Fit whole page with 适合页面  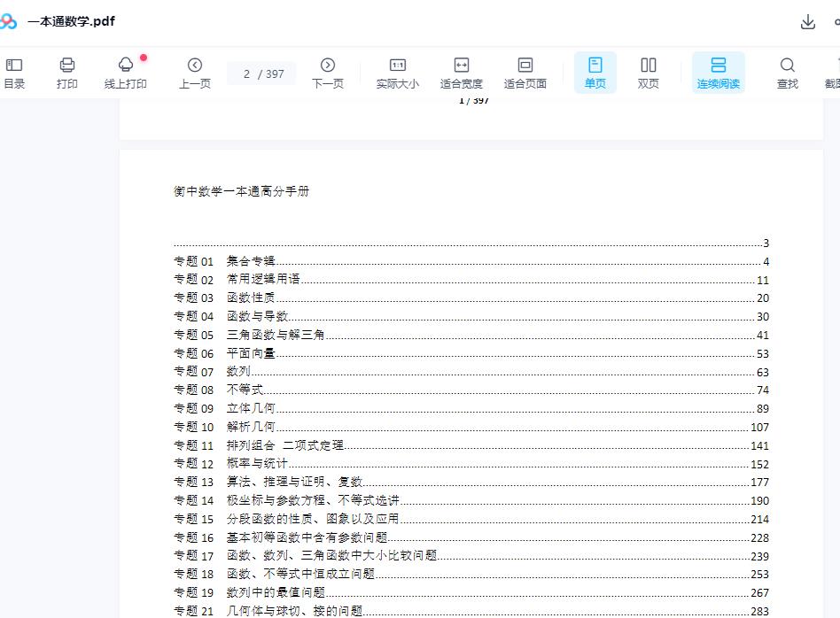(x=525, y=73)
